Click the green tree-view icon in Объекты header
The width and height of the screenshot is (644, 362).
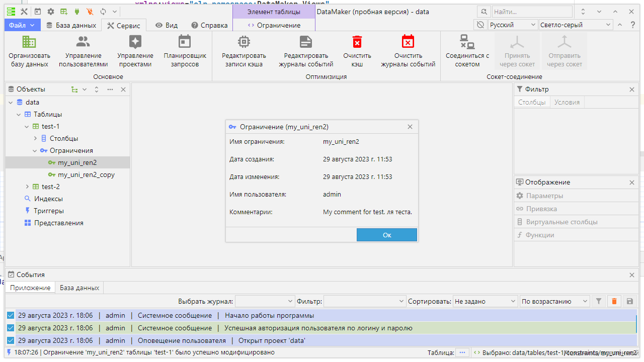pos(74,89)
